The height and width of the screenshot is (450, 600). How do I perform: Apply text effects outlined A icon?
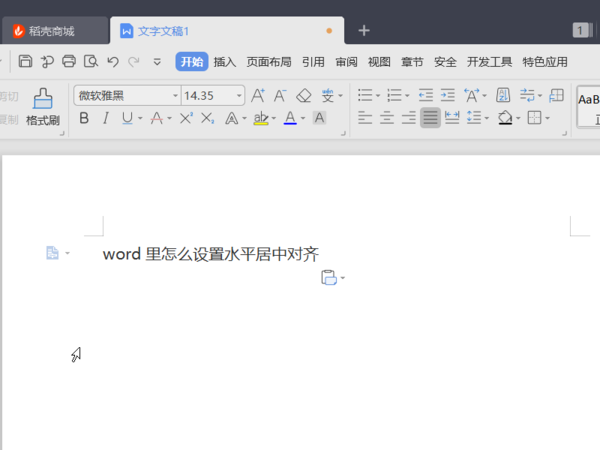[x=232, y=118]
